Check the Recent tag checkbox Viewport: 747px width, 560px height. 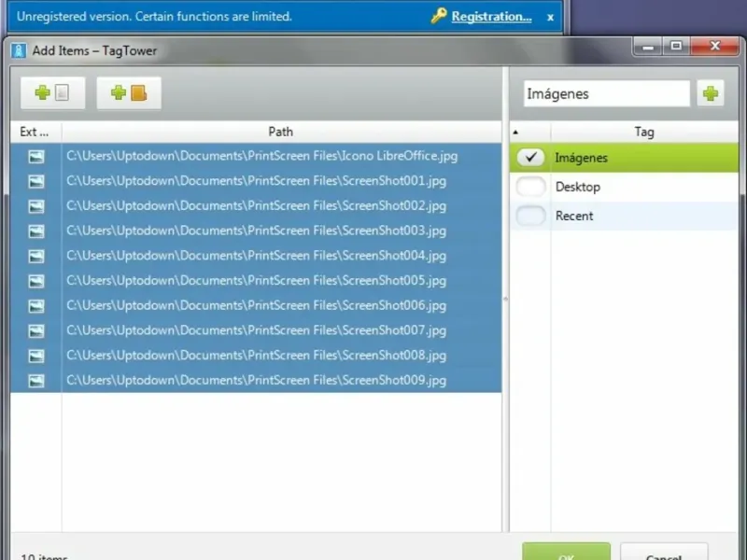pos(530,216)
